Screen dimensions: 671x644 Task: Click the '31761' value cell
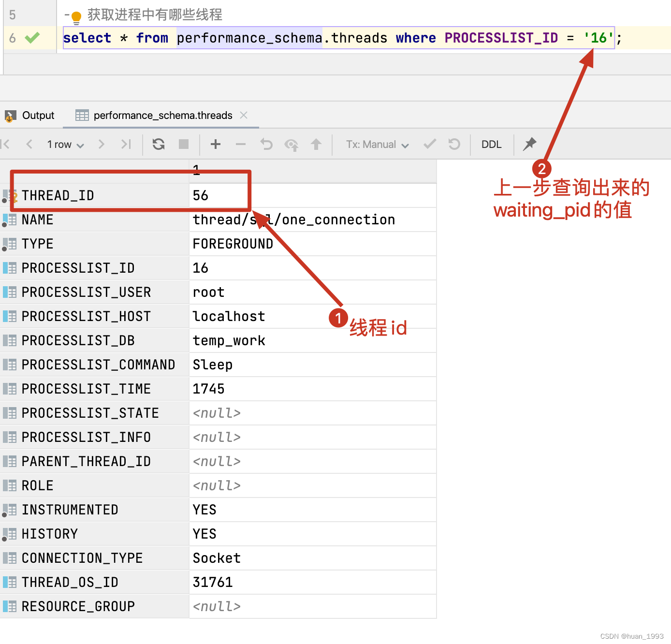[313, 582]
